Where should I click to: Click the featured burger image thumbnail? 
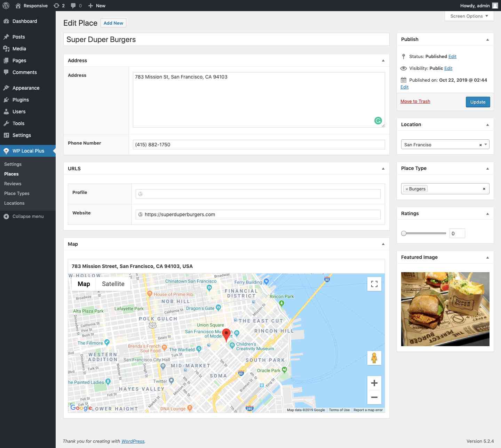point(445,309)
